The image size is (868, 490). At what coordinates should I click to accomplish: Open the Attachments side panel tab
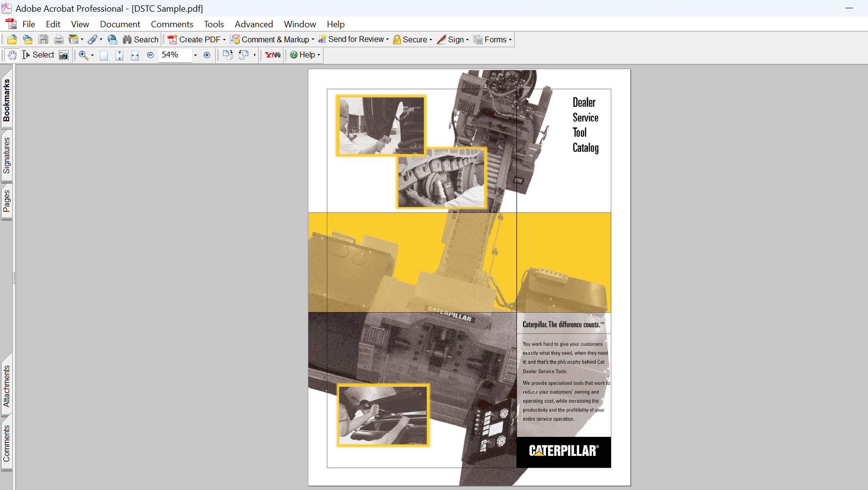[x=6, y=385]
